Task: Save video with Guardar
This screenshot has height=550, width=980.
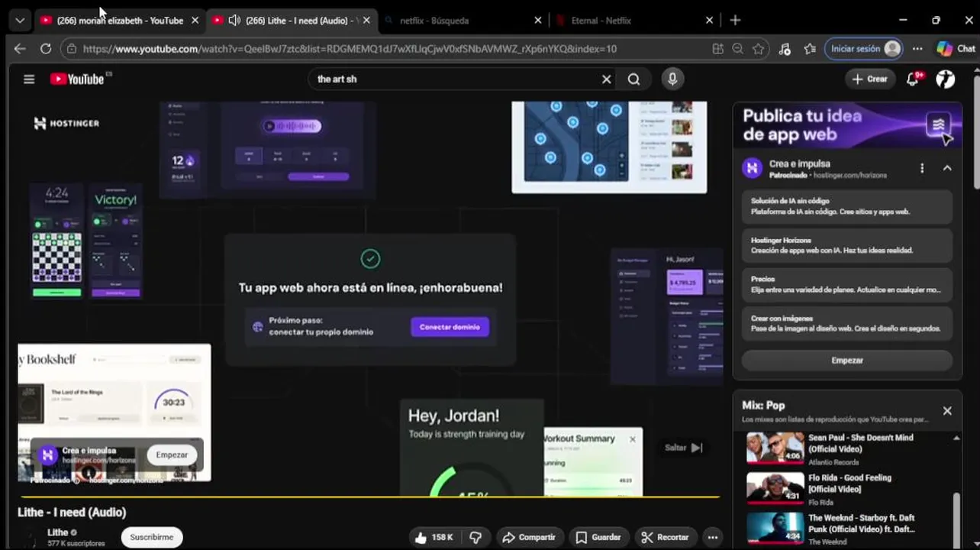Action: [x=599, y=537]
